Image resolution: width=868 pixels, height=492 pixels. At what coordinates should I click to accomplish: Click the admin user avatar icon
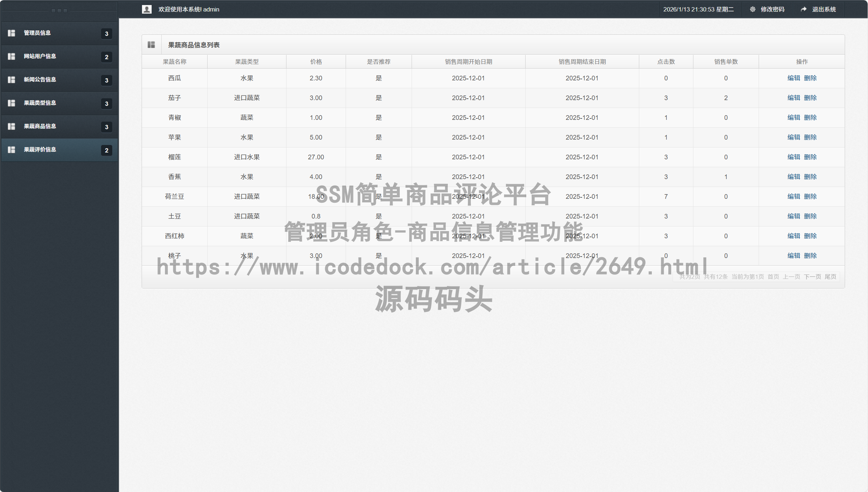pos(147,9)
